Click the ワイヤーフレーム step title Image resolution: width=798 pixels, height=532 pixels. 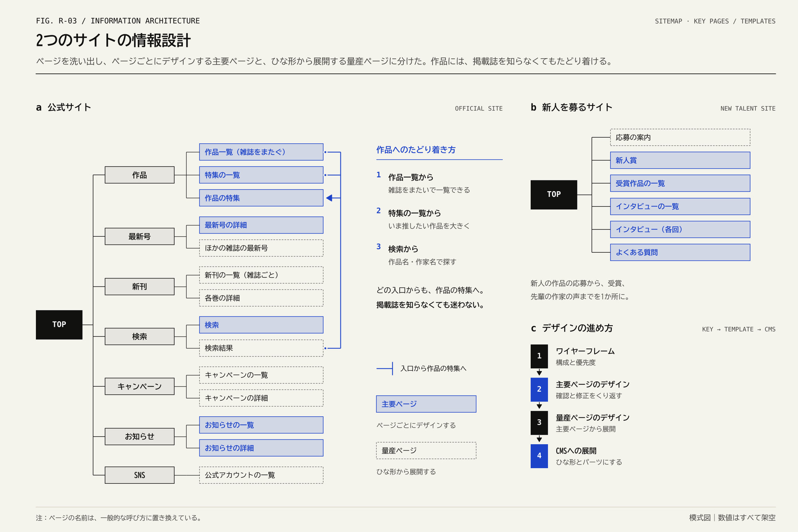click(585, 351)
